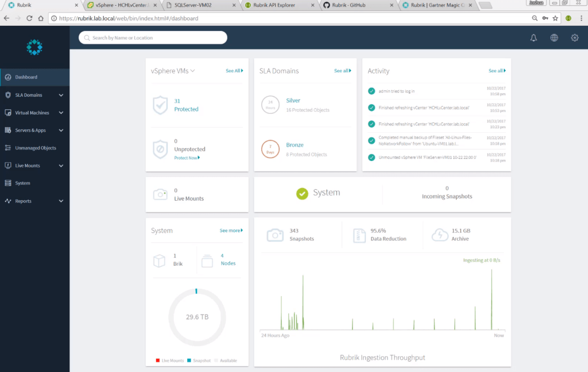Click the Live Mounts camera icon

click(x=160, y=194)
